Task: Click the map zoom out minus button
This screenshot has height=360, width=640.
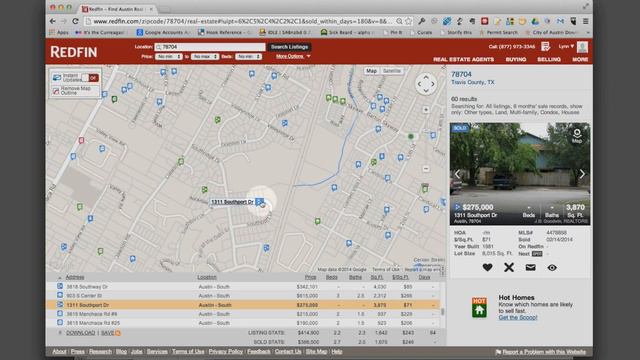Action: [x=426, y=169]
